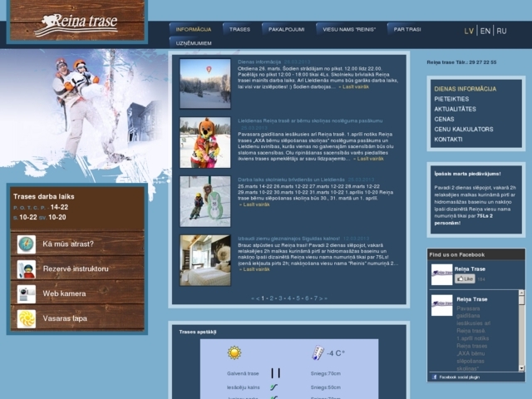This screenshot has height=399, width=532.
Task: Click the yellow sun weather icon
Action: (x=234, y=352)
